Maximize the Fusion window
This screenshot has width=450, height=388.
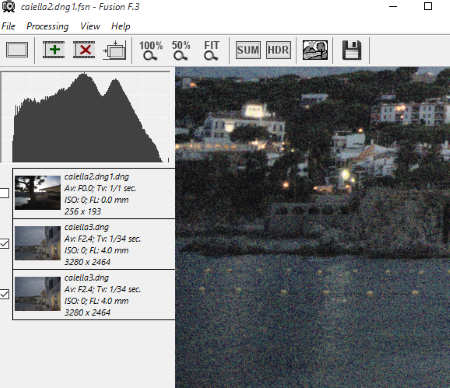coord(428,6)
